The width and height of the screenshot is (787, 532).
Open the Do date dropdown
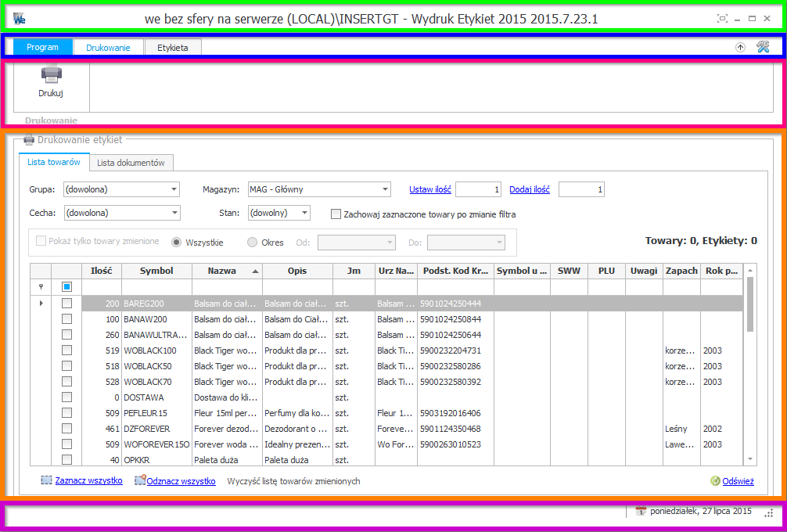click(499, 243)
